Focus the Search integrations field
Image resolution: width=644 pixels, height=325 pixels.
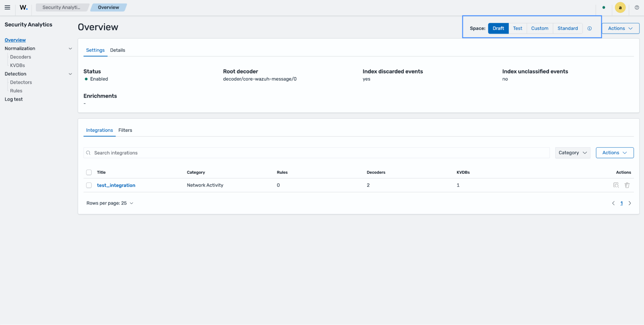tap(316, 153)
